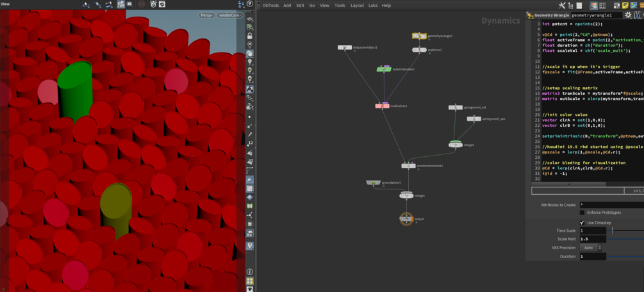The width and height of the screenshot is (644, 292).
Task: Toggle the display points dot option
Action: pos(250,117)
